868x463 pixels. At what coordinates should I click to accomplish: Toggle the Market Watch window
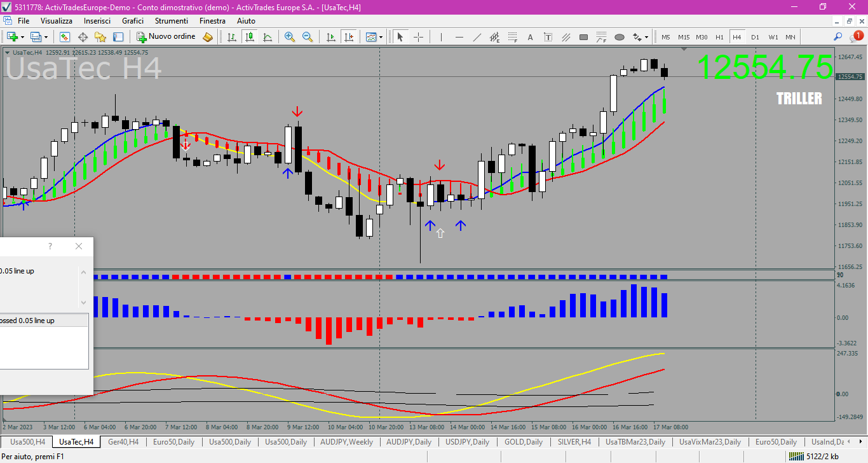point(65,37)
